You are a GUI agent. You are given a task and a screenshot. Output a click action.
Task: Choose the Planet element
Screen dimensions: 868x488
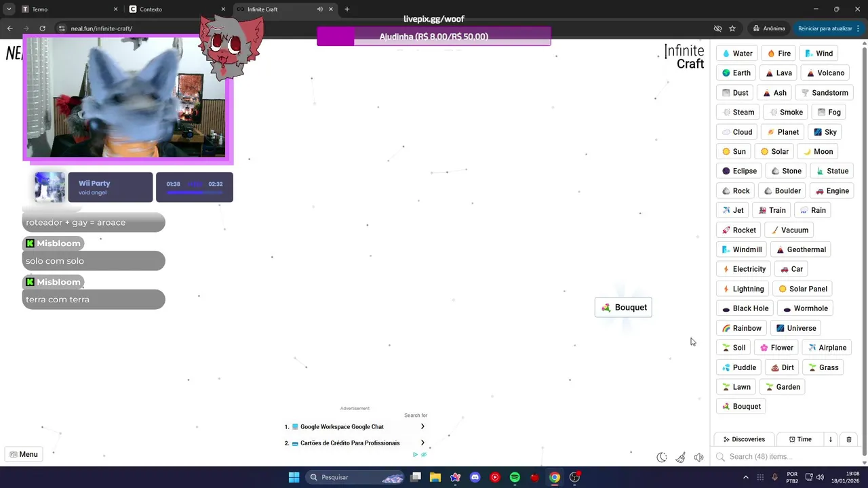pyautogui.click(x=783, y=132)
